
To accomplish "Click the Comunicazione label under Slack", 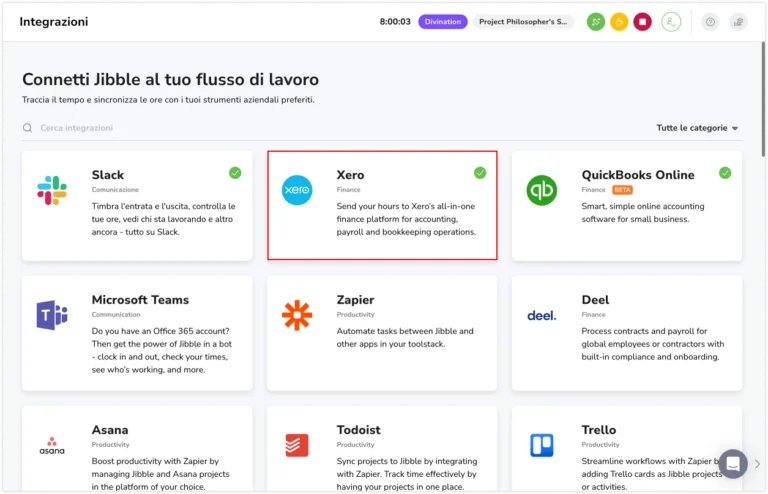I will pos(115,189).
